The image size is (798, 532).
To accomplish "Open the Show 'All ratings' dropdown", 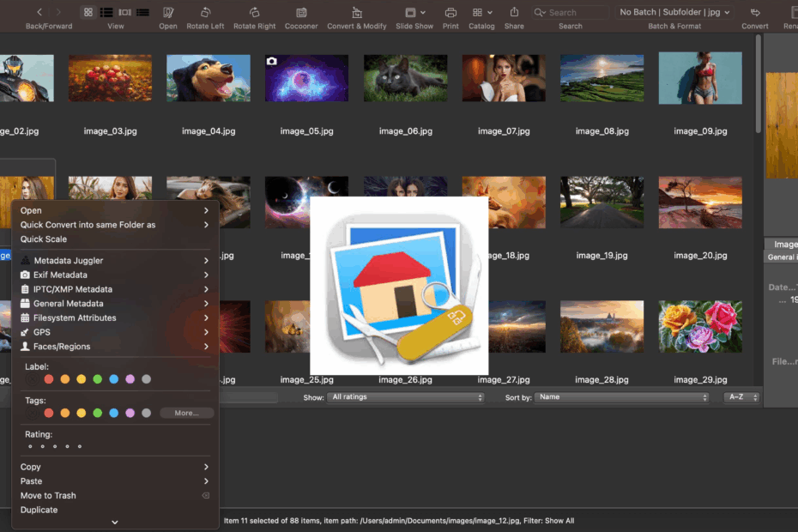I will (406, 398).
